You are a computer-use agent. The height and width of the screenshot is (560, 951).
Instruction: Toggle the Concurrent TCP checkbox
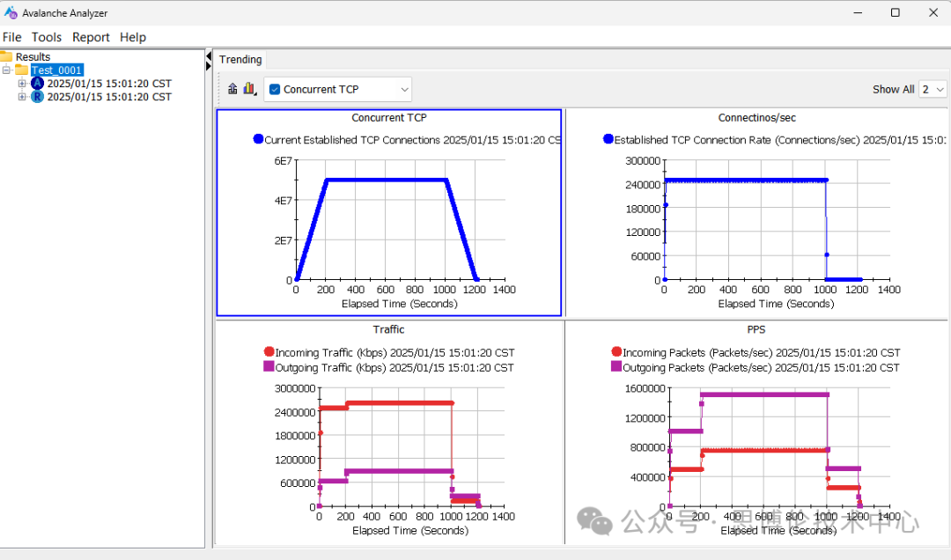pos(275,89)
